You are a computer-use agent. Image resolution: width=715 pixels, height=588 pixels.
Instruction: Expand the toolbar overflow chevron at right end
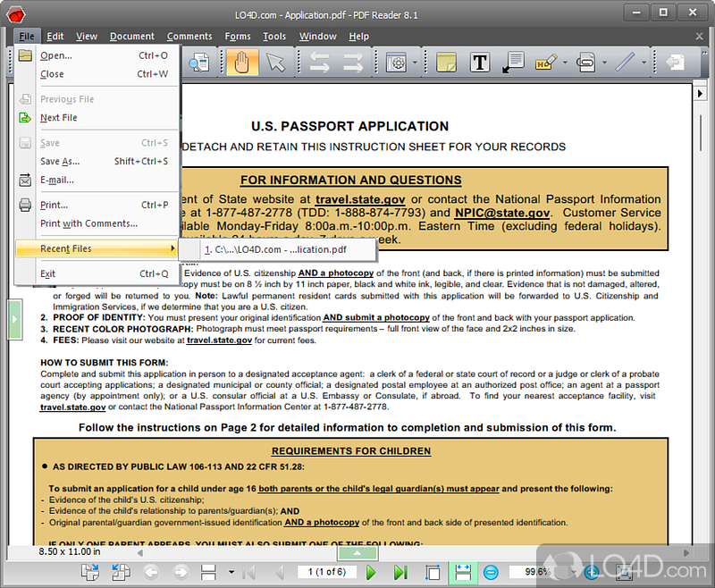tap(704, 54)
